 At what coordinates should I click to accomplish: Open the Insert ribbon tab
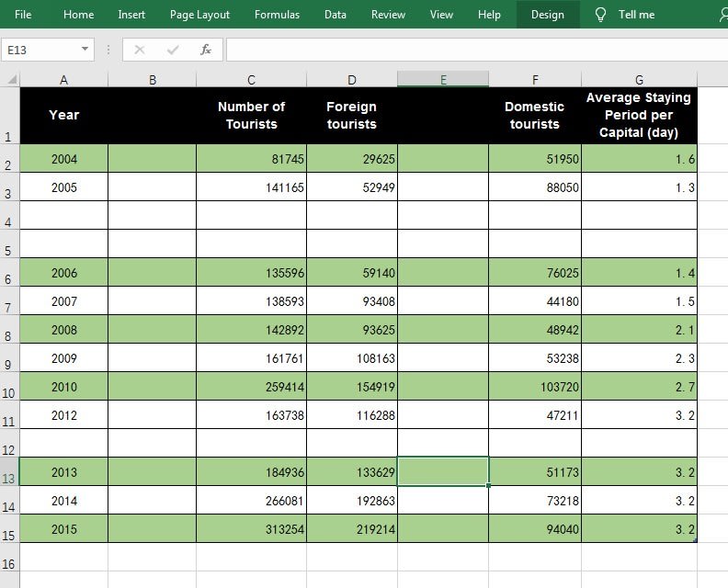click(x=131, y=15)
